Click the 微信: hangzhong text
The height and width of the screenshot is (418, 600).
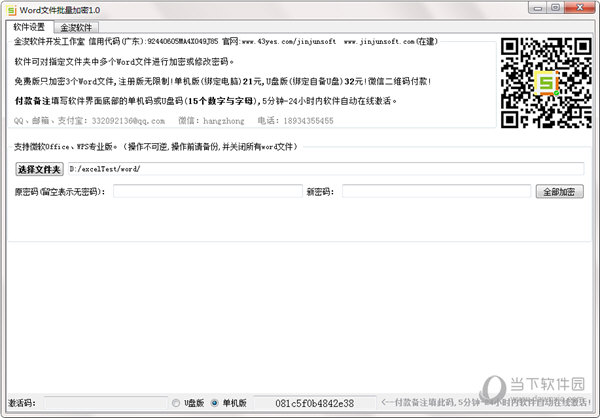pyautogui.click(x=211, y=121)
